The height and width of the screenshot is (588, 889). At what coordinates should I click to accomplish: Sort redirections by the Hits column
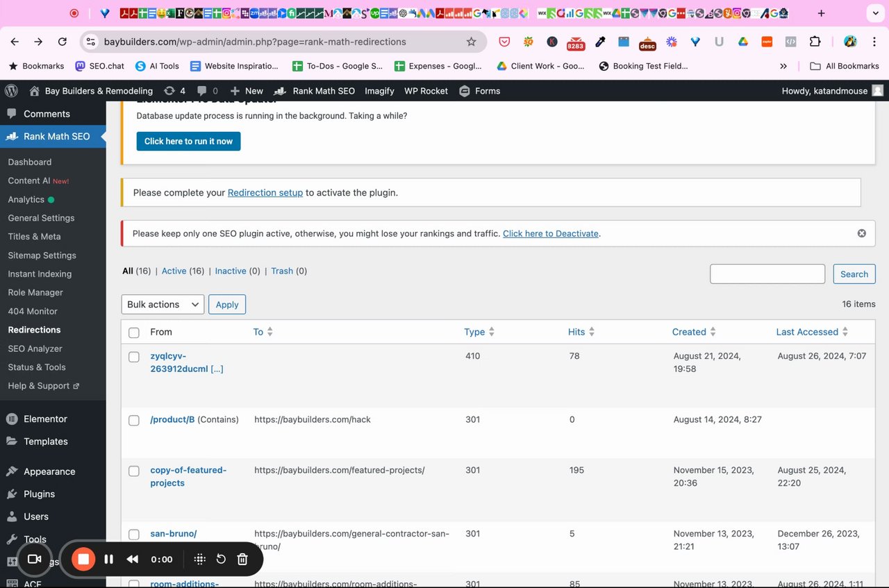coord(581,332)
